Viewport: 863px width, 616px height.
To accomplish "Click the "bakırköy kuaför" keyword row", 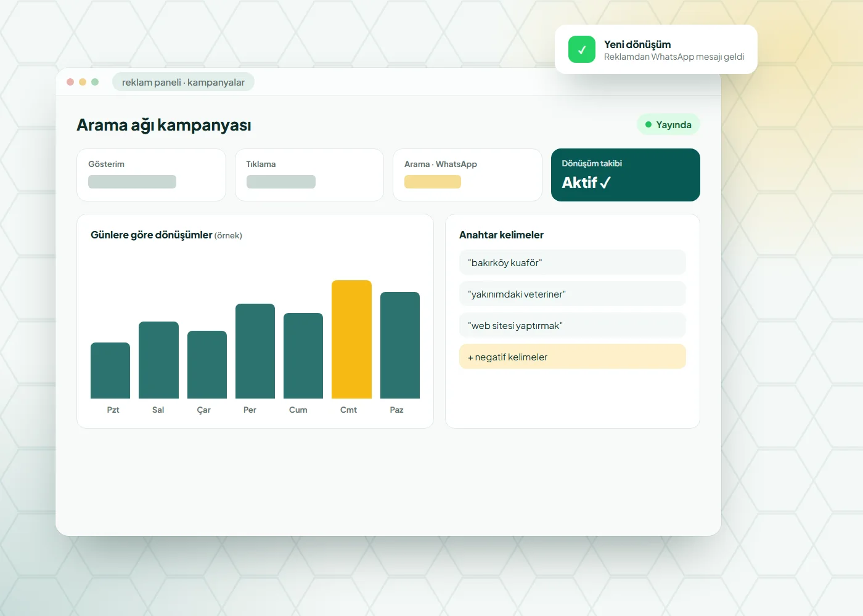I will point(573,262).
